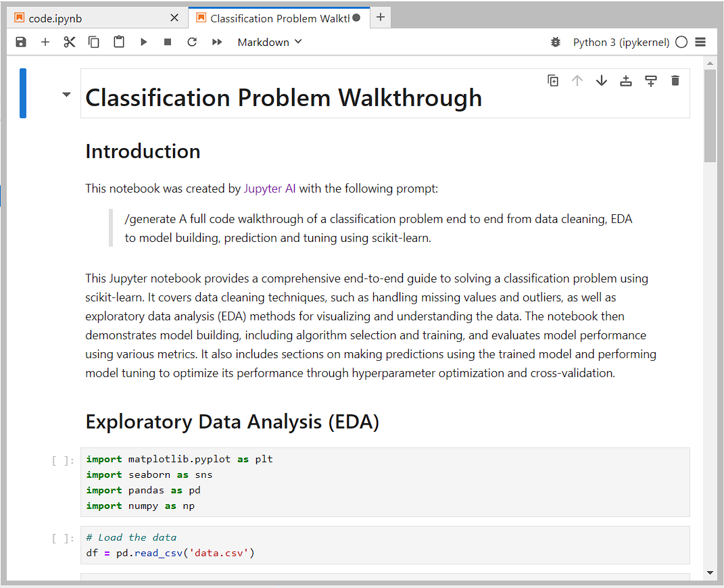The height and width of the screenshot is (588, 724).
Task: Cut the selected cell with scissors icon
Action: pyautogui.click(x=69, y=42)
